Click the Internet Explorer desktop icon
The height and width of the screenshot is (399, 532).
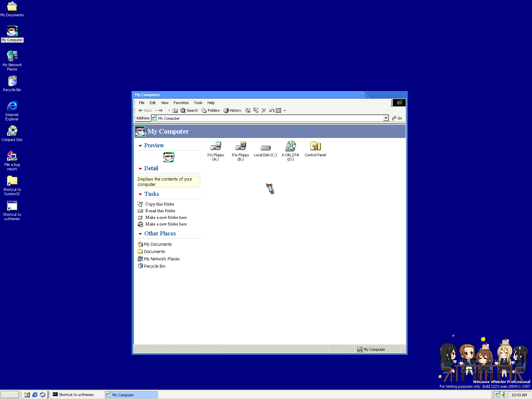12,106
